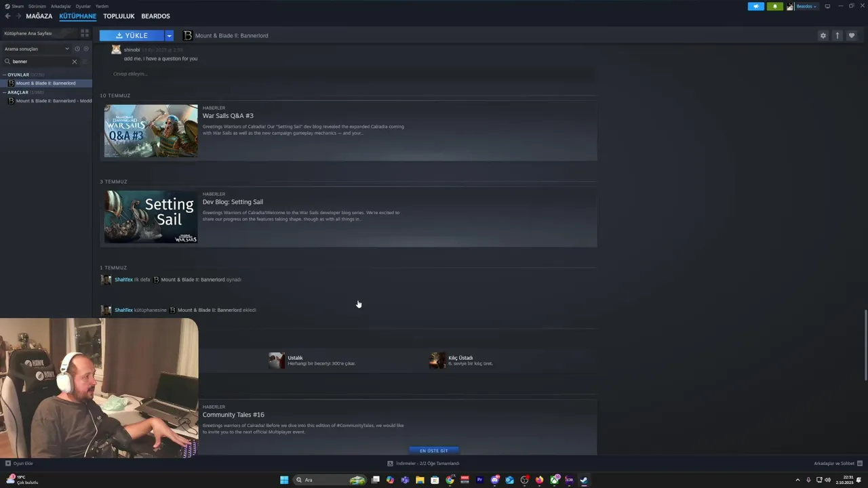This screenshot has height=488, width=868.
Task: Click the Cevap ekleyin reply field
Action: point(130,73)
